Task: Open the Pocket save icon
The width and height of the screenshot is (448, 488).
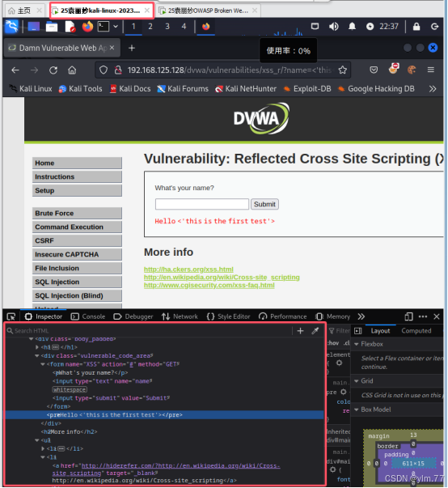Action: tap(374, 70)
